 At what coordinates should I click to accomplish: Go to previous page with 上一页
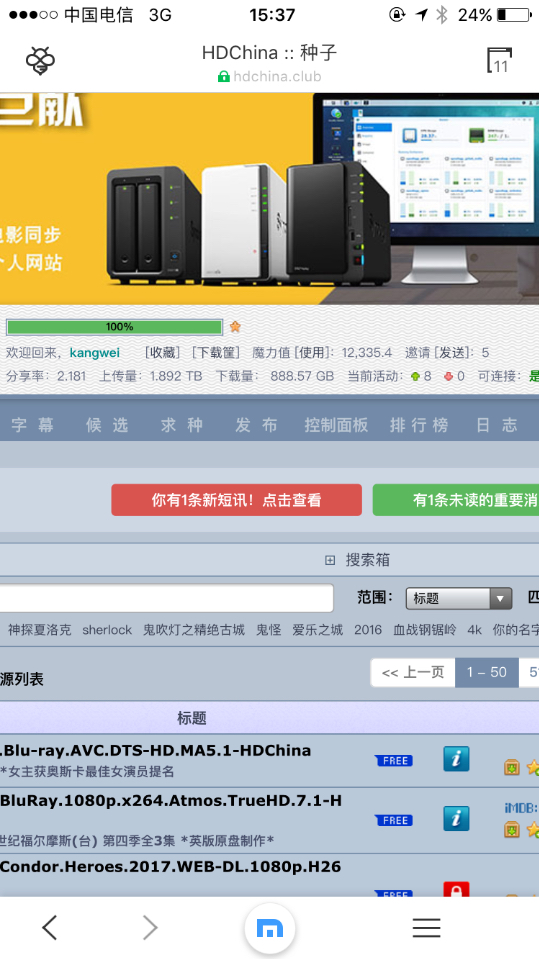pos(413,672)
